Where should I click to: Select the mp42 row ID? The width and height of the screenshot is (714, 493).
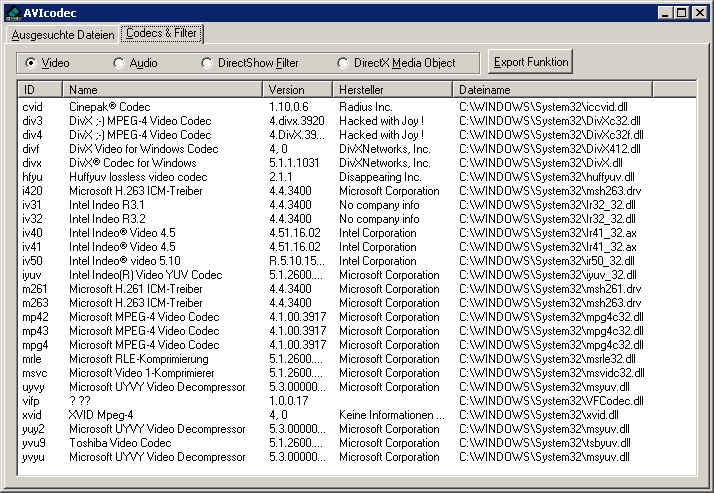(x=35, y=317)
